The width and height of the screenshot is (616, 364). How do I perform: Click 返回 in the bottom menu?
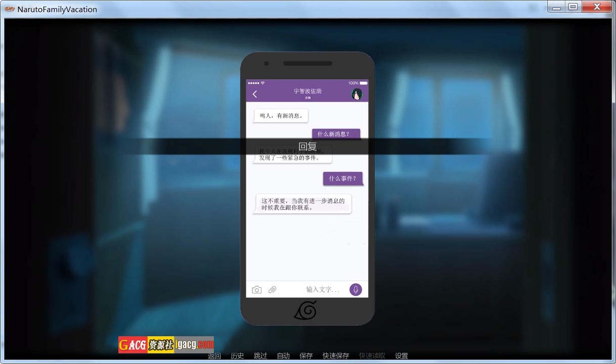coord(214,356)
